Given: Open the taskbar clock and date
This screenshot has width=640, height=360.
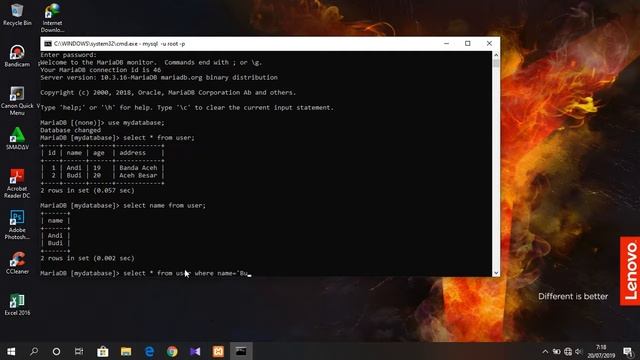Looking at the screenshot, I should coord(601,351).
